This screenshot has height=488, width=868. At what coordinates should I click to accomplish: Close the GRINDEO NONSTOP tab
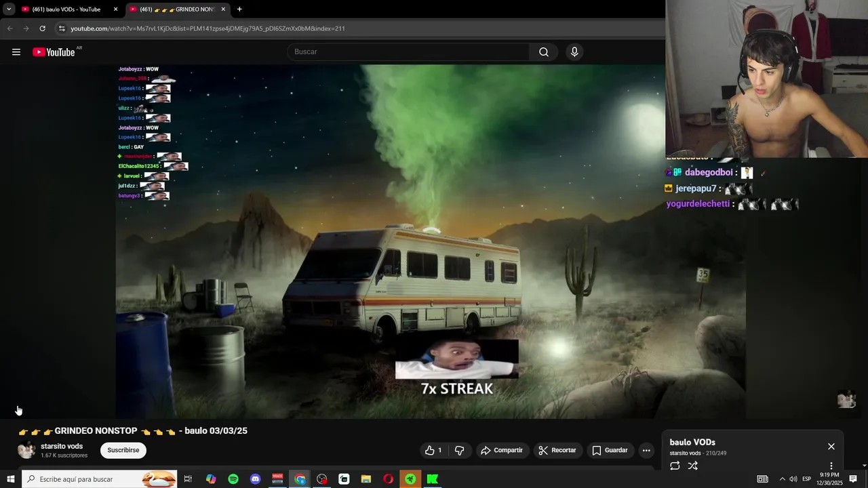click(x=223, y=9)
